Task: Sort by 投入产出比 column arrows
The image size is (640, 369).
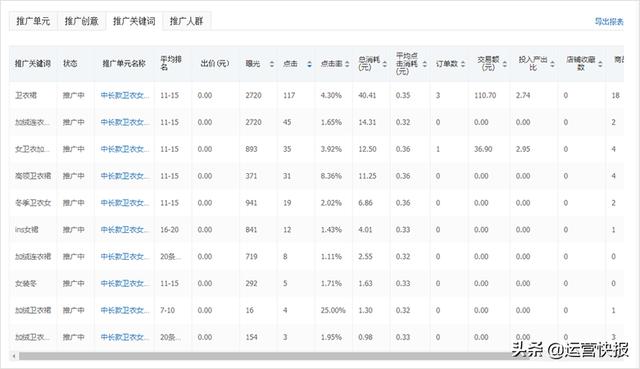Action: point(552,64)
